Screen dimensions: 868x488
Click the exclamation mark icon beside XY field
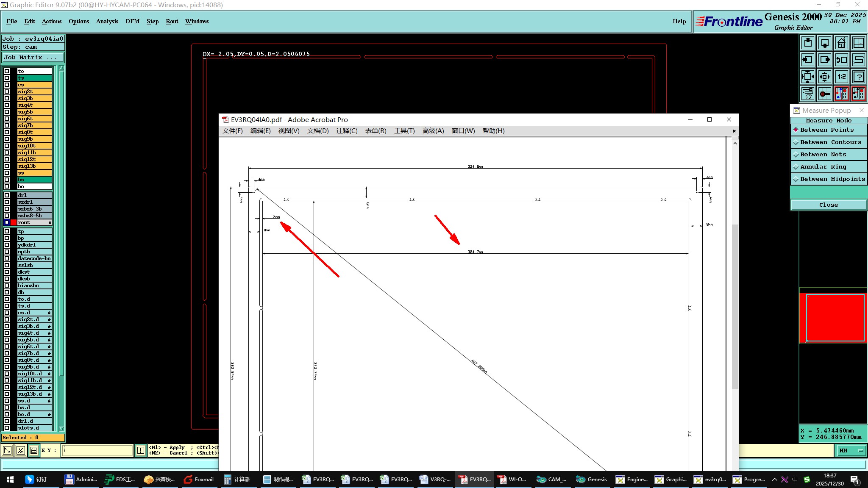[141, 450]
